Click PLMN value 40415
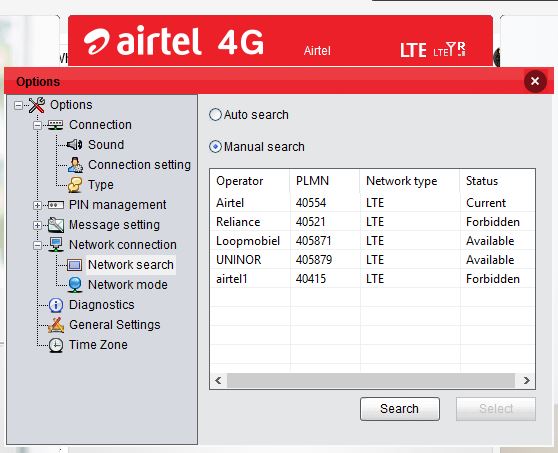Viewport: 558px width, 453px height. tap(311, 279)
